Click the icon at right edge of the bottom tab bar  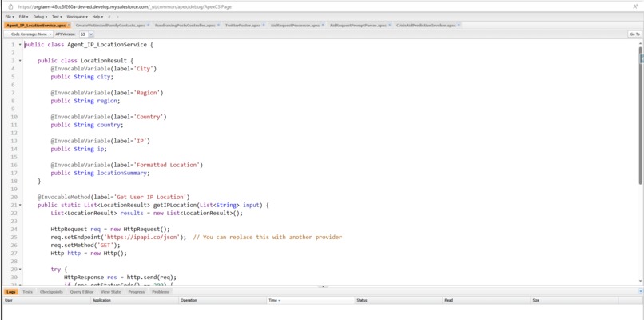640,291
